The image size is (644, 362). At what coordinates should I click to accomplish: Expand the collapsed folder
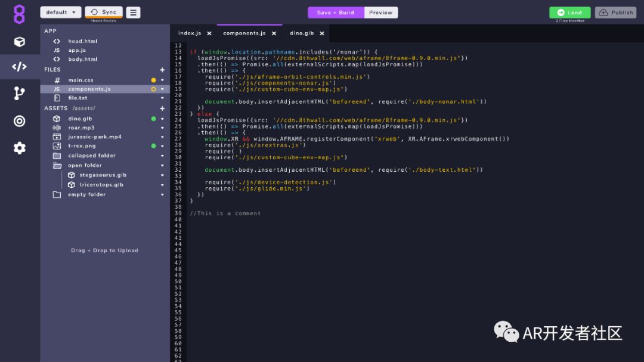point(57,156)
